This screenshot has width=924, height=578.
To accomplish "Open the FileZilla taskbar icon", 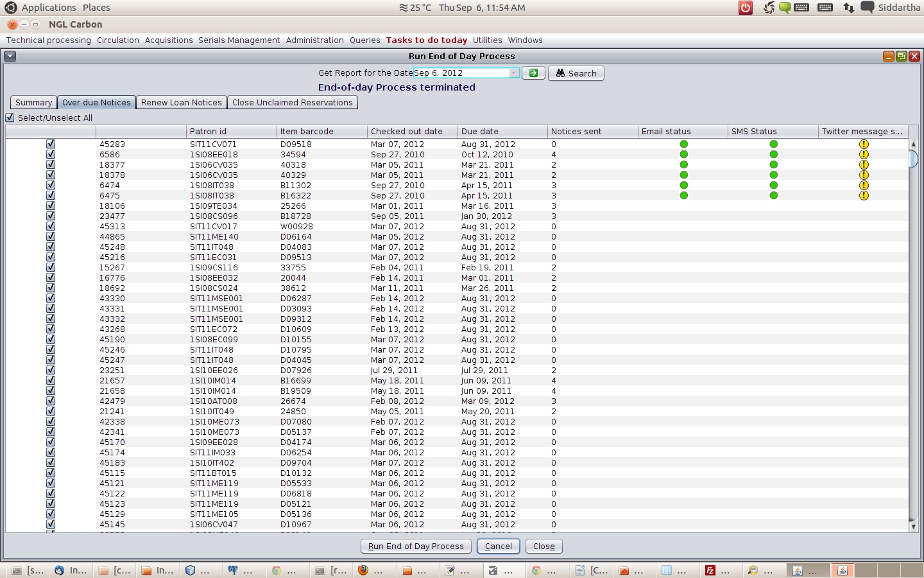I will 710,570.
